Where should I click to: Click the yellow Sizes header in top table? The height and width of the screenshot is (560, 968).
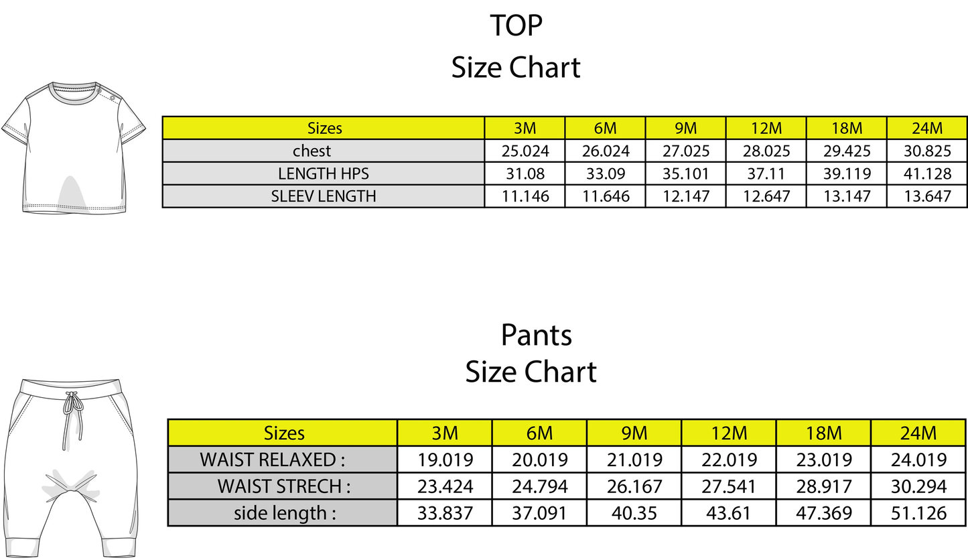pos(324,128)
